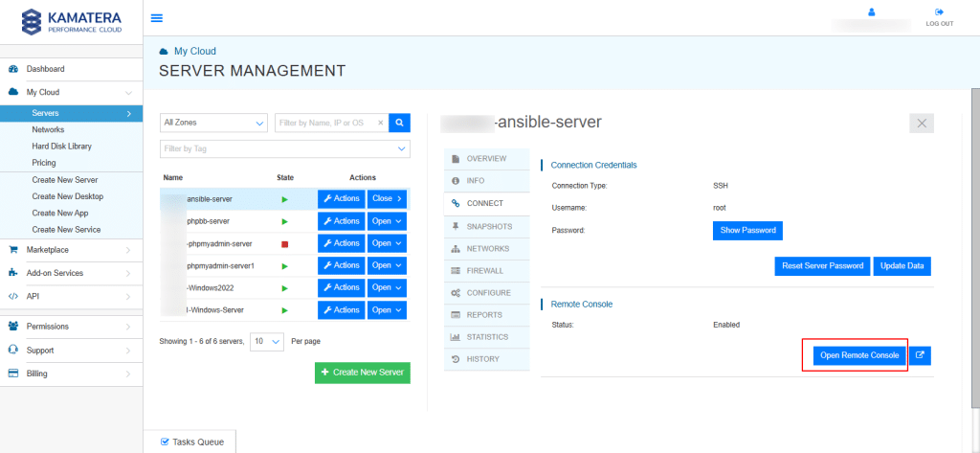Switch to the Info tab
This screenshot has height=453, width=980.
pyautogui.click(x=486, y=181)
